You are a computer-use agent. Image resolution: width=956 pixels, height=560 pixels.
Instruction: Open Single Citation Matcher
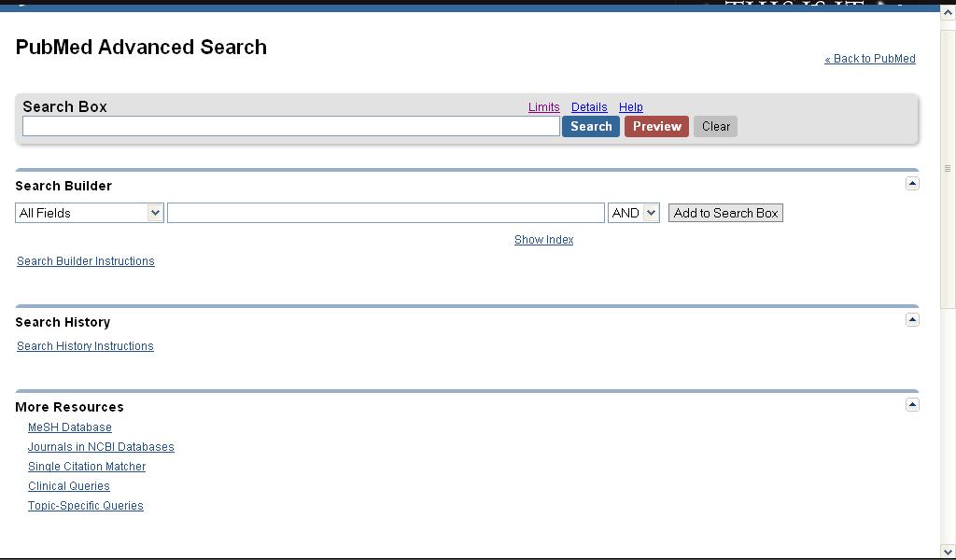[x=87, y=466]
